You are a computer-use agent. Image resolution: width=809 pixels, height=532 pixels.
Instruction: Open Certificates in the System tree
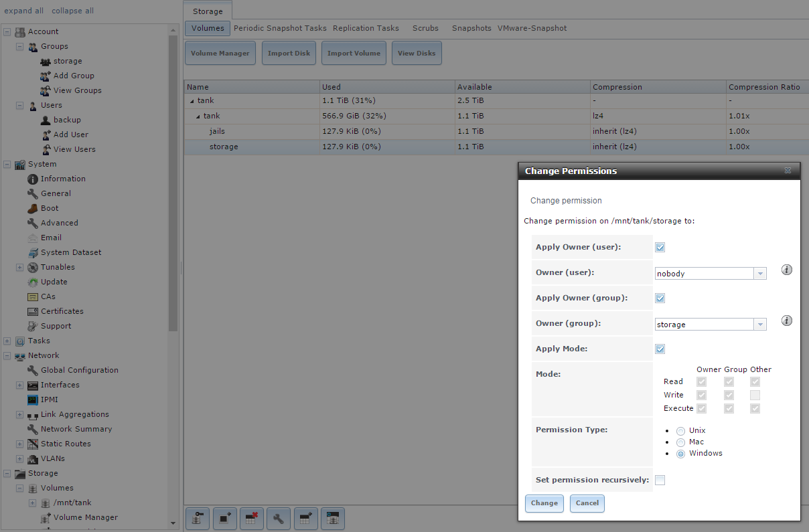pos(62,311)
